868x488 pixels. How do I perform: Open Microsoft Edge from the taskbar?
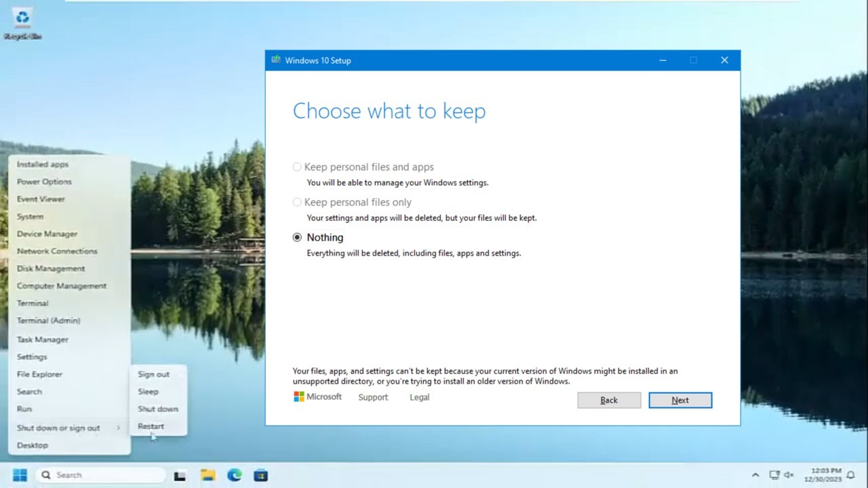click(235, 475)
